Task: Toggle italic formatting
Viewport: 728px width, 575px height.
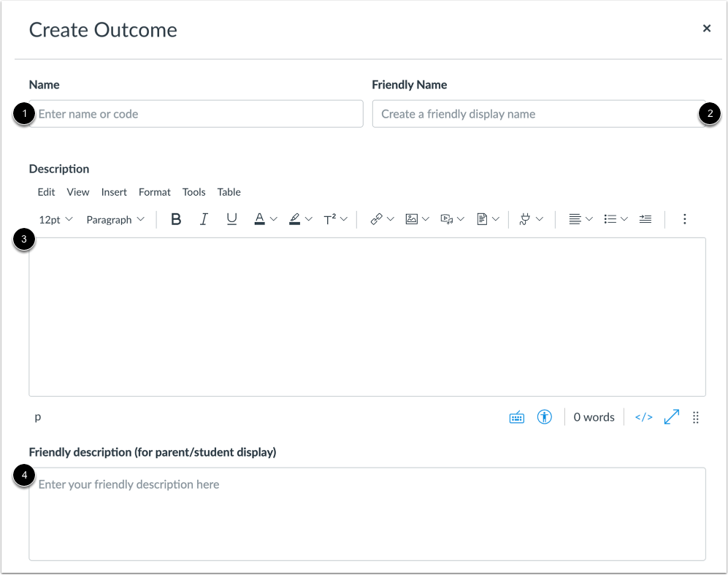Action: pos(204,218)
